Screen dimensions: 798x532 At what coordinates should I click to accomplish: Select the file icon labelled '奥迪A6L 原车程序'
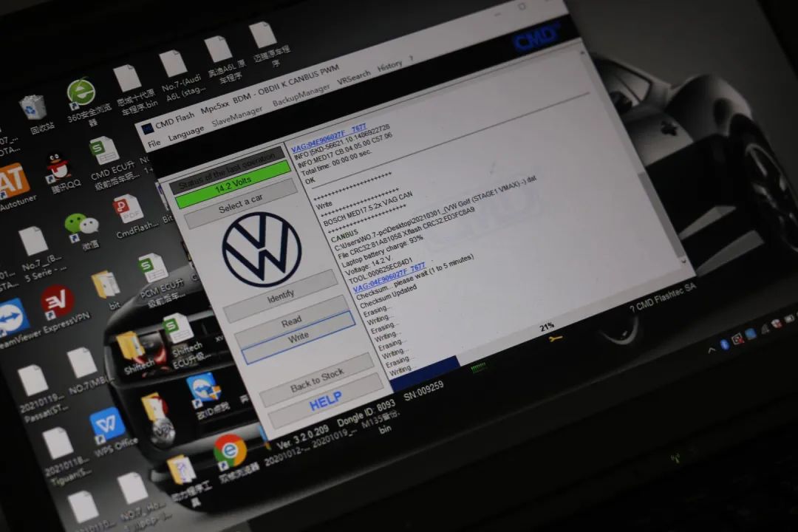218,49
